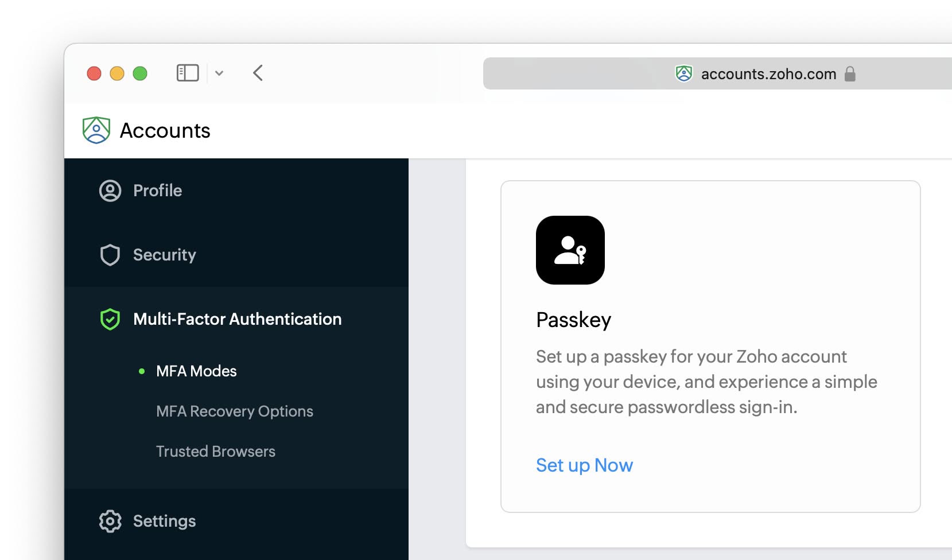Go back with the browser back arrow

click(258, 73)
